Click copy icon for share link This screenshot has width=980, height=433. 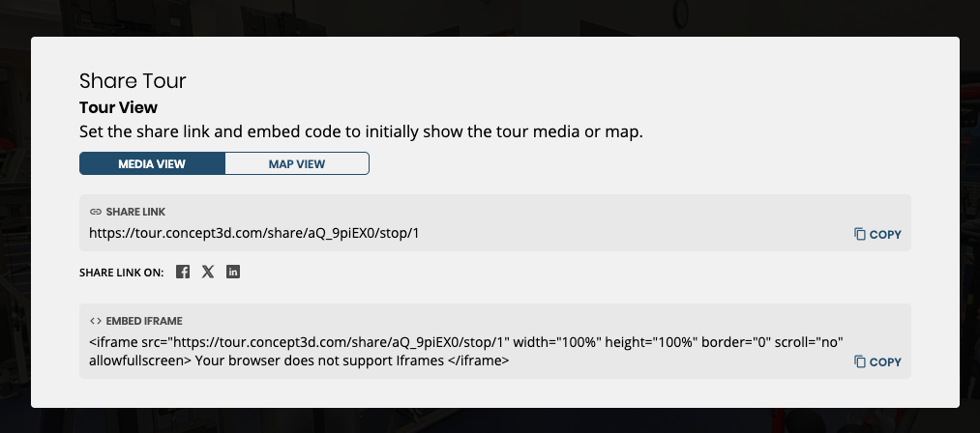click(x=860, y=234)
